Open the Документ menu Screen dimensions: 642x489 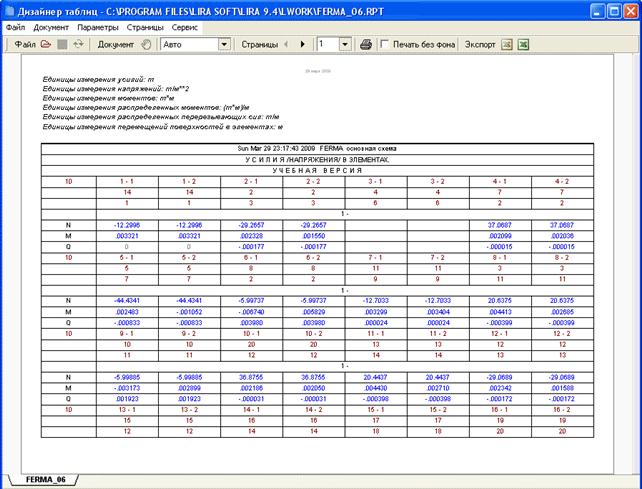51,27
